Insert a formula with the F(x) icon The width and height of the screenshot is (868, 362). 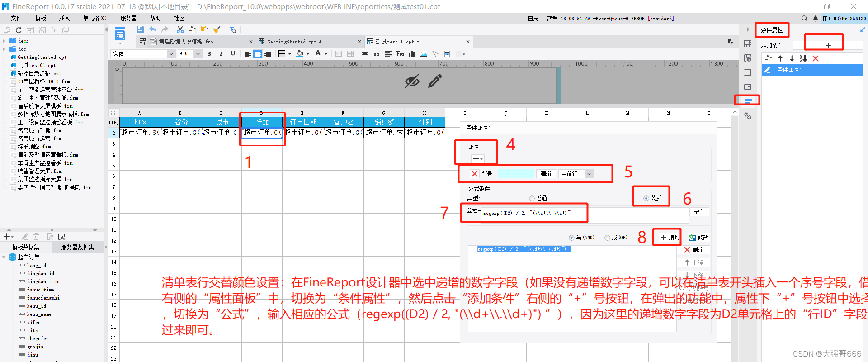(400, 54)
